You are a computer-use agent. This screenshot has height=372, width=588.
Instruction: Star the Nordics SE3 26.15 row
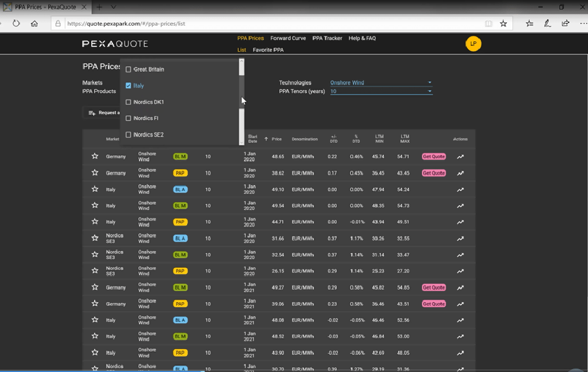95,271
